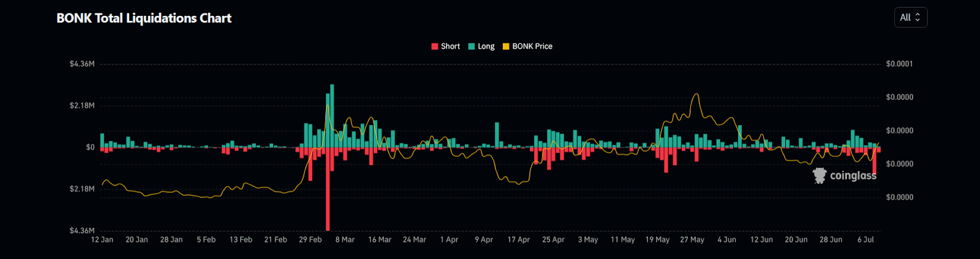Click the 11 May date label
The image size is (980, 259).
coord(623,240)
